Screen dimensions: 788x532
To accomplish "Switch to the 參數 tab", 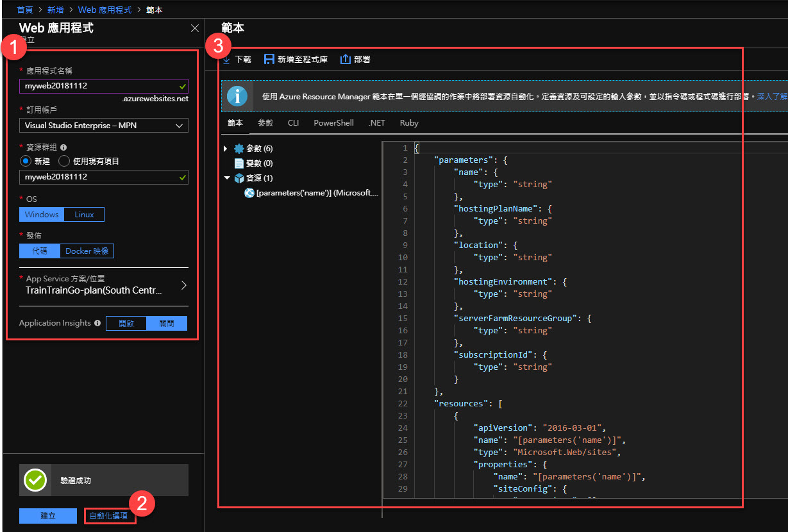I will 265,123.
